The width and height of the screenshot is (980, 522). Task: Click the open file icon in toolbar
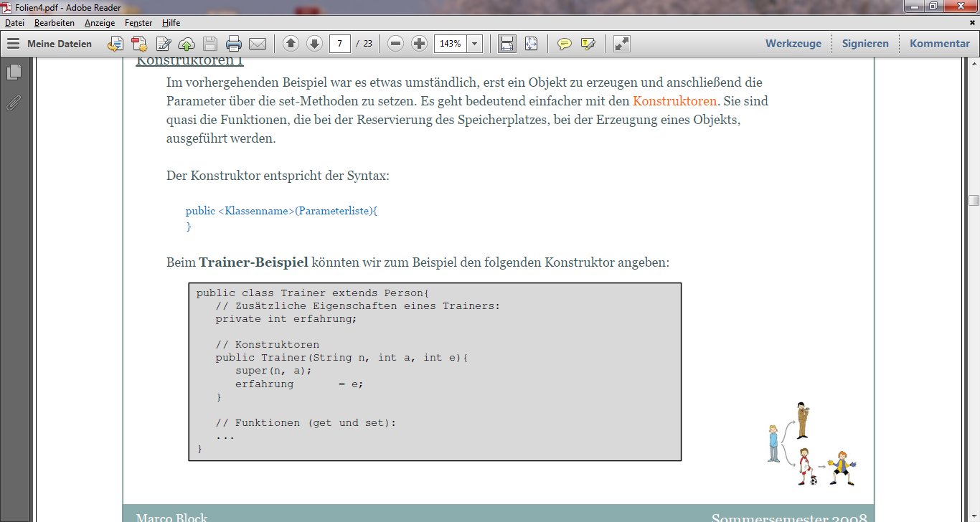[x=115, y=44]
